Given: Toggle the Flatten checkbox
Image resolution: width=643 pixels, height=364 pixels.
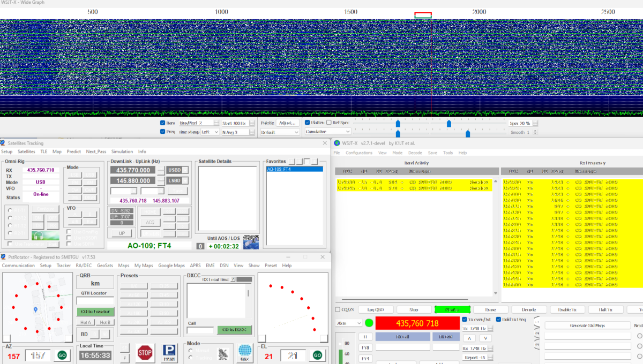Looking at the screenshot, I should [x=308, y=123].
